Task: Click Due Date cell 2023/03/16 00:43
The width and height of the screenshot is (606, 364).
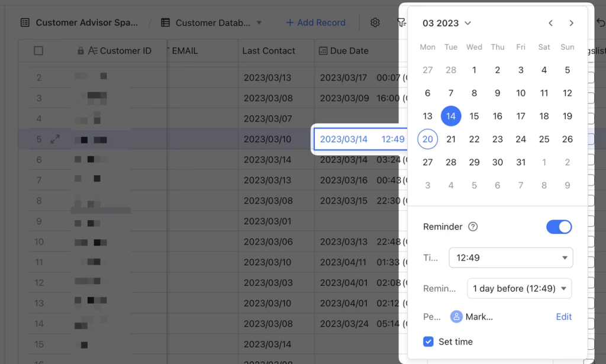Action: (x=360, y=180)
